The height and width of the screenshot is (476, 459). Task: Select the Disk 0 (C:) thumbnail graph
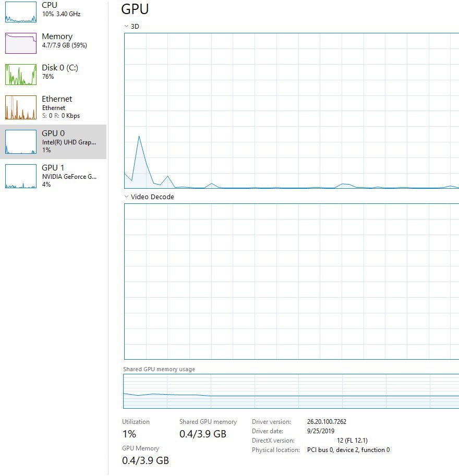click(x=21, y=75)
